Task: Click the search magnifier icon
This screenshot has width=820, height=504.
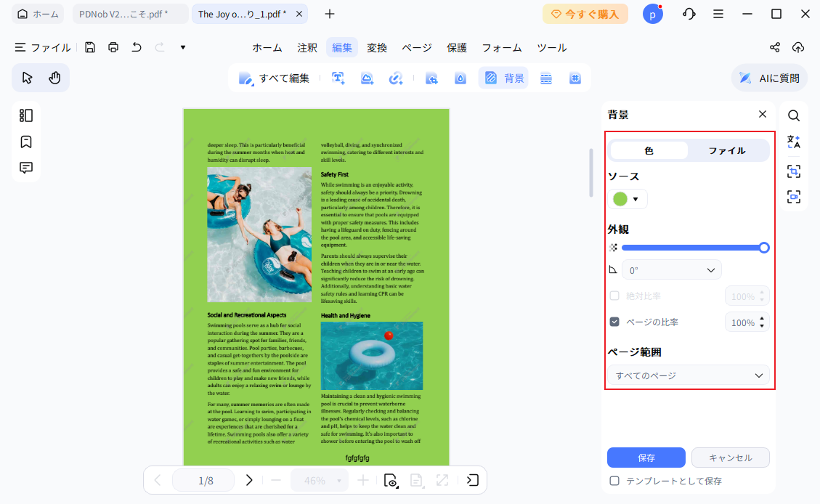Action: click(794, 115)
